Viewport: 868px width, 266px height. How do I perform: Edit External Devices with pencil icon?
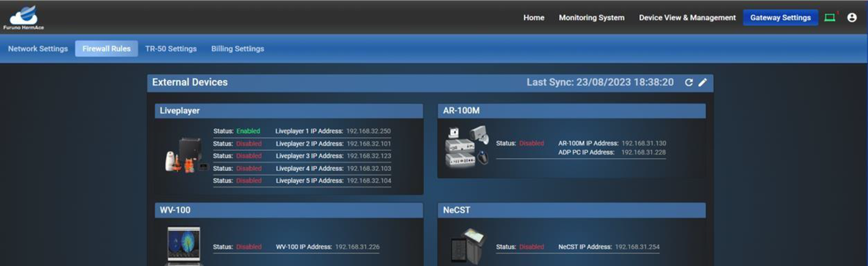[x=703, y=82]
